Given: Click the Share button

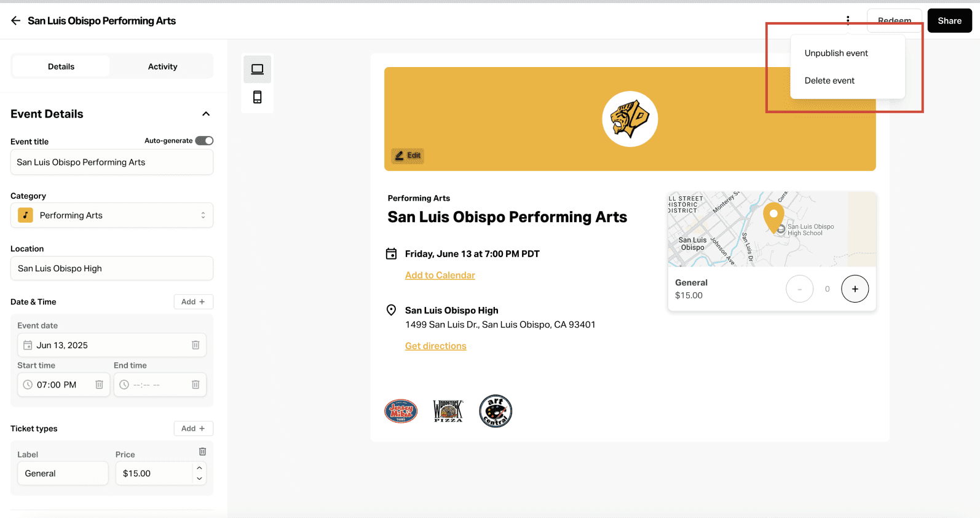Looking at the screenshot, I should pos(949,21).
